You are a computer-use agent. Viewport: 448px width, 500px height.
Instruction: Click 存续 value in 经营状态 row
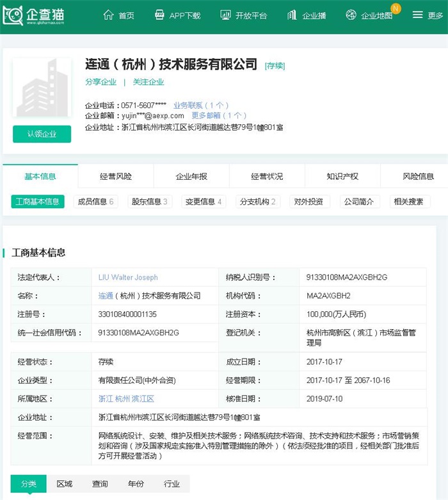pos(106,362)
